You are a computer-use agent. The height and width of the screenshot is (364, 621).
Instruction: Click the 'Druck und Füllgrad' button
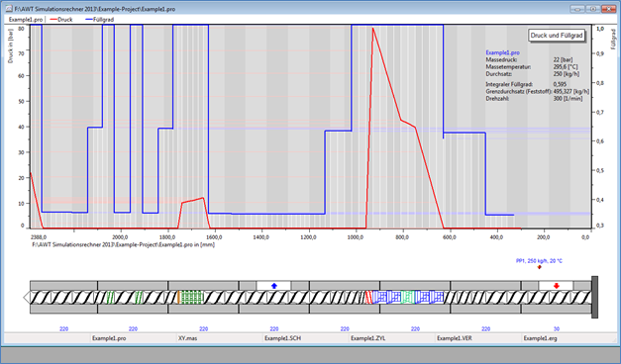point(557,36)
